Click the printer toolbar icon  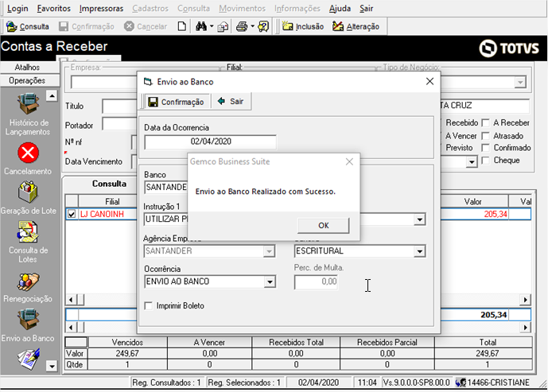[x=242, y=26]
